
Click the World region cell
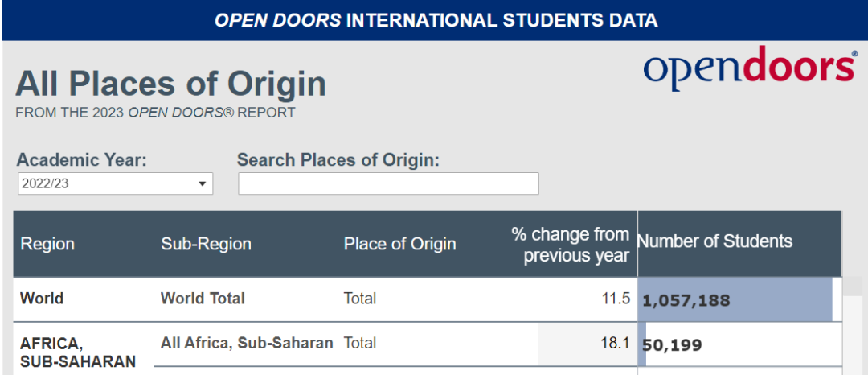click(x=42, y=299)
